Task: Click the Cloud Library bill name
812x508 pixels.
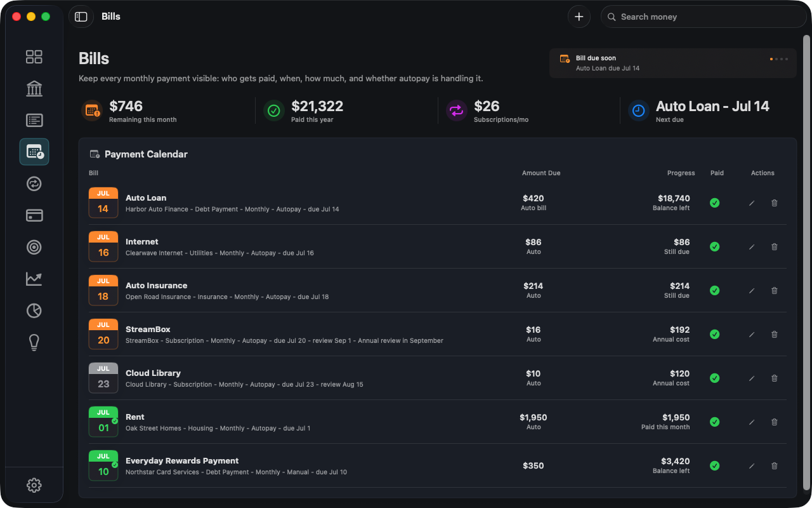Action: point(153,373)
